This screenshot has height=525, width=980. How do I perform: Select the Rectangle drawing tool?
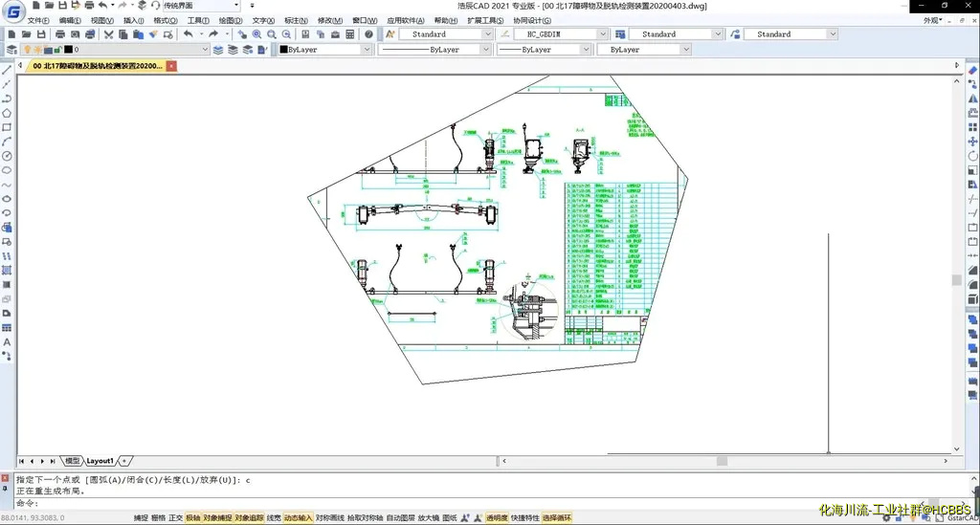point(7,127)
